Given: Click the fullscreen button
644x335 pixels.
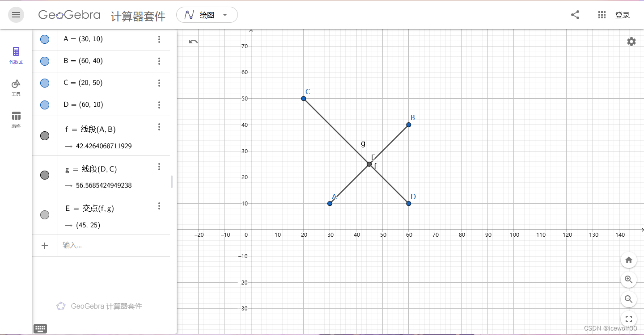Looking at the screenshot, I should (x=629, y=319).
